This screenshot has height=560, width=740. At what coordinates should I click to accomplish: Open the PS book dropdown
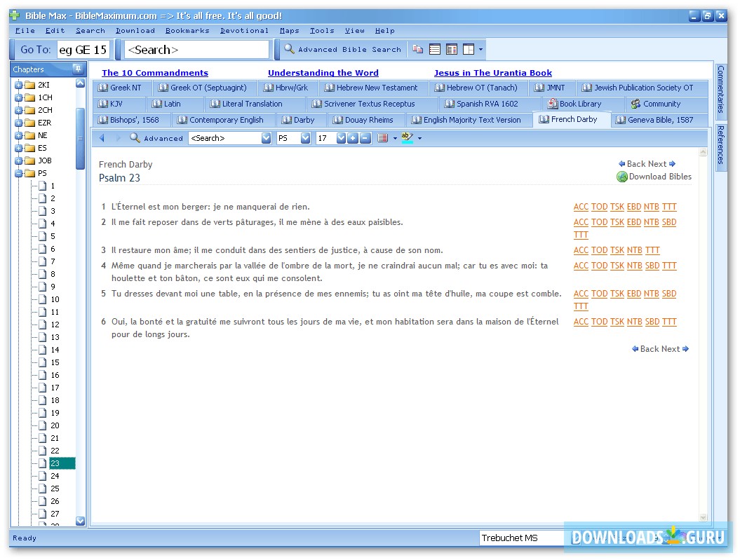pyautogui.click(x=304, y=138)
